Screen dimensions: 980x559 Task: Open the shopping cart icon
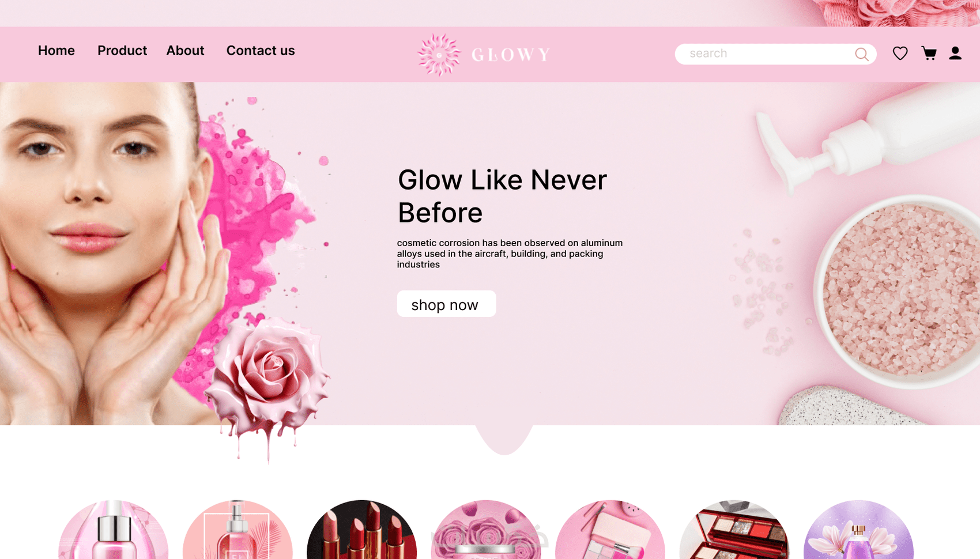click(929, 54)
